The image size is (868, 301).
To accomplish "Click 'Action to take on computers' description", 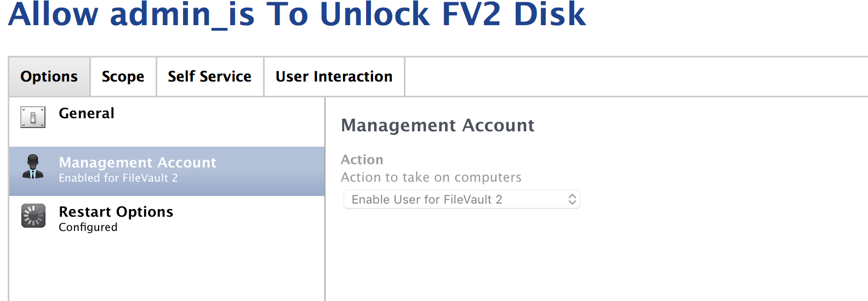I will [431, 177].
